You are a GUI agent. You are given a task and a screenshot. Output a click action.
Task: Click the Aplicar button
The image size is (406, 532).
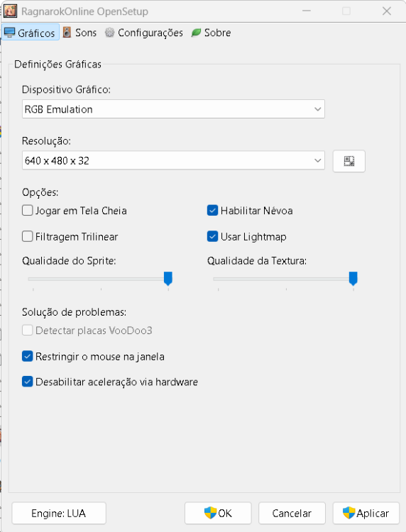(366, 514)
